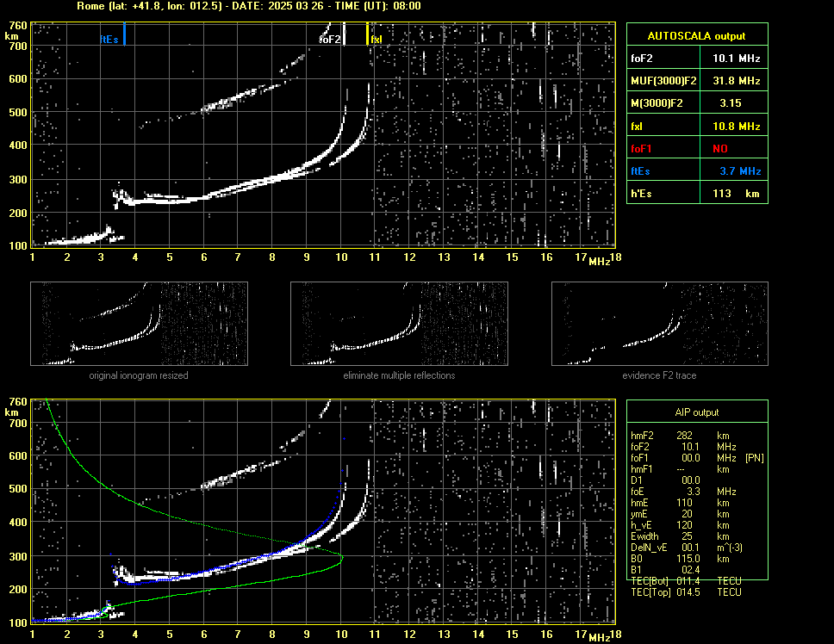Select the AUTOSCALA output table header
This screenshot has height=644, width=834.
pyautogui.click(x=697, y=36)
